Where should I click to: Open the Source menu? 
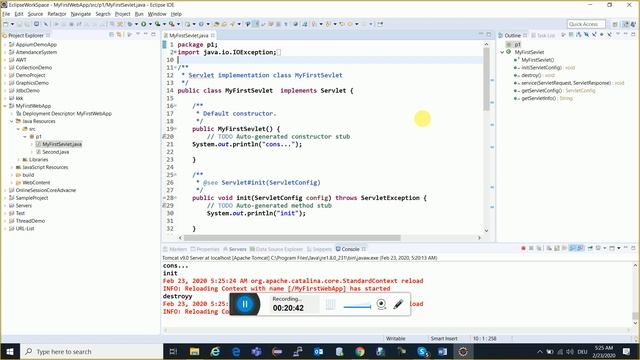(35, 14)
